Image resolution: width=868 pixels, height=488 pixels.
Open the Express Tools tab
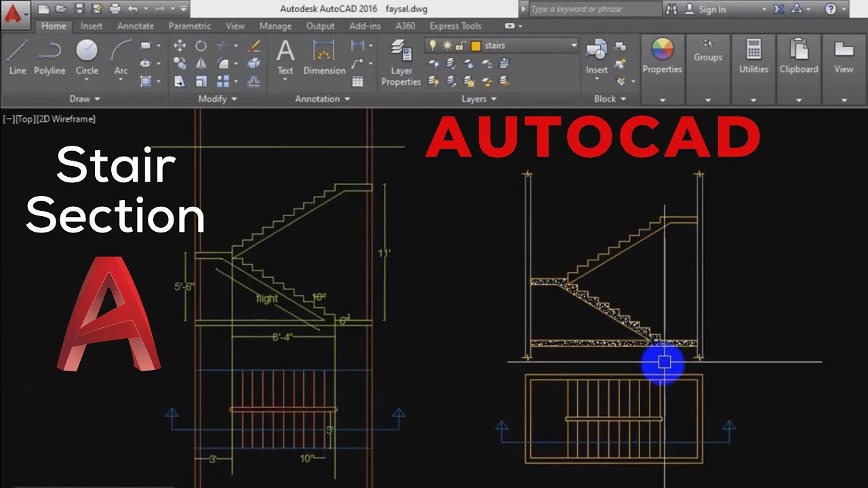[x=456, y=26]
